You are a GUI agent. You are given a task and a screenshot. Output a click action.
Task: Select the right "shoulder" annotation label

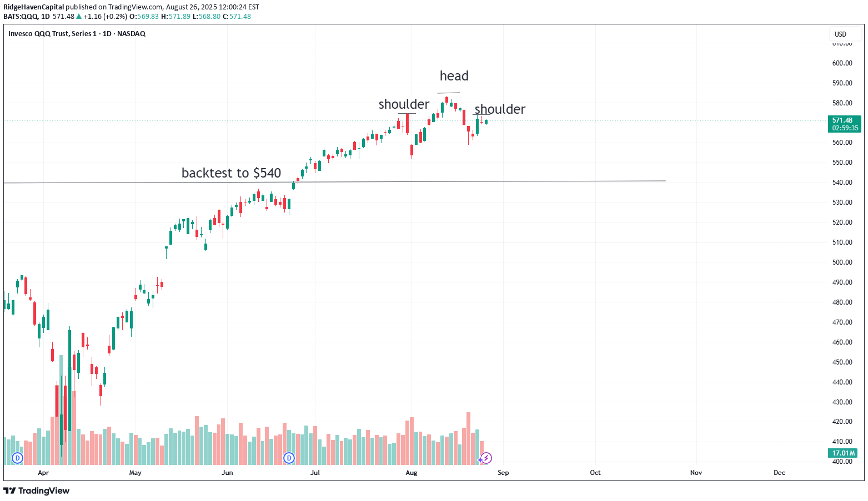(x=500, y=109)
